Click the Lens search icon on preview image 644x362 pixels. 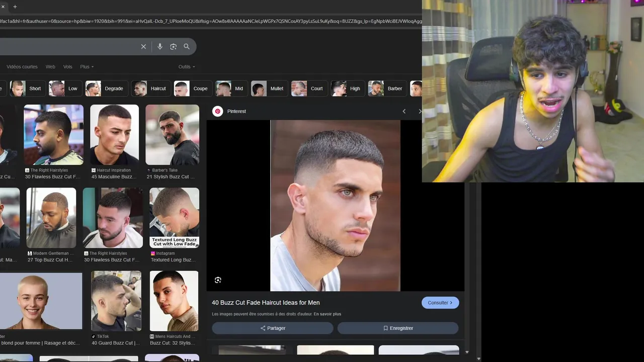pyautogui.click(x=218, y=280)
